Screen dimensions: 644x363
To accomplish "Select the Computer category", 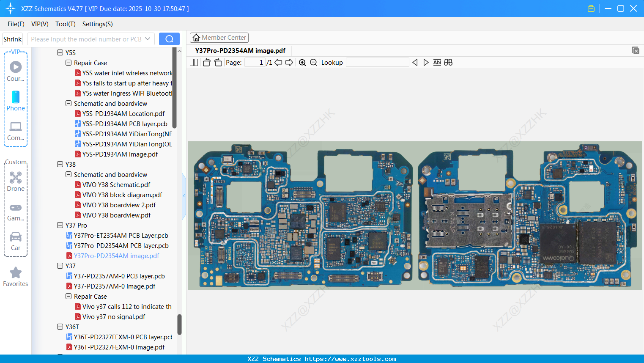I will pyautogui.click(x=16, y=131).
